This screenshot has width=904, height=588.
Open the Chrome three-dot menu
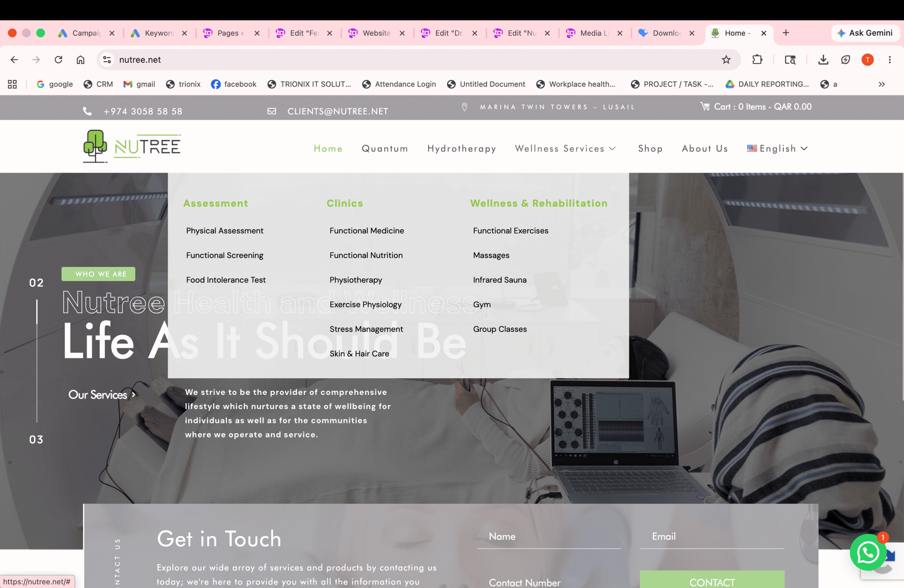coord(890,60)
